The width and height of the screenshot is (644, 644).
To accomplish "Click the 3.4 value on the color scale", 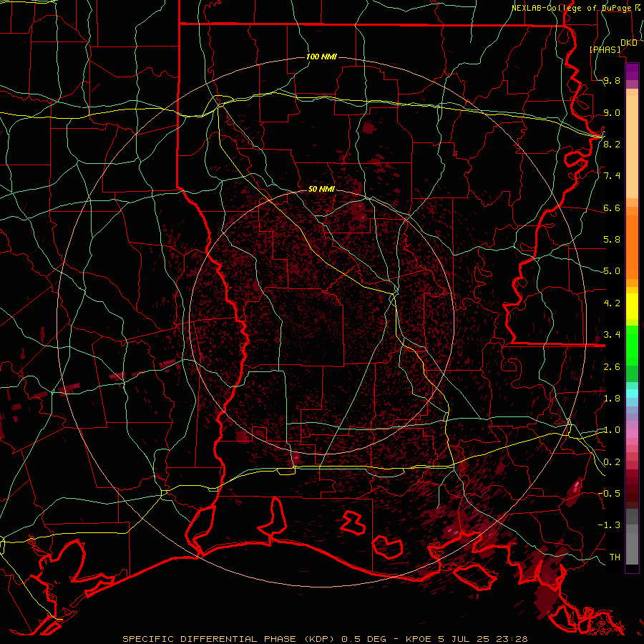I will (x=612, y=335).
